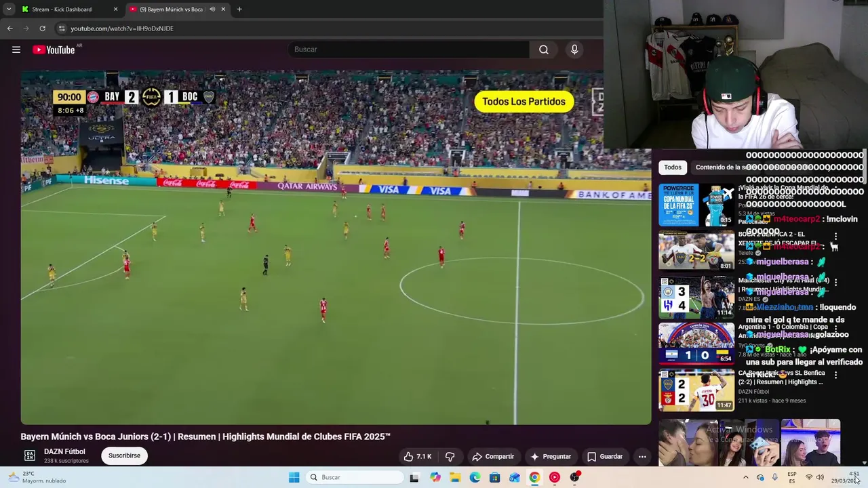Start voice search with microphone icon
Image resolution: width=868 pixels, height=488 pixels.
click(x=574, y=49)
